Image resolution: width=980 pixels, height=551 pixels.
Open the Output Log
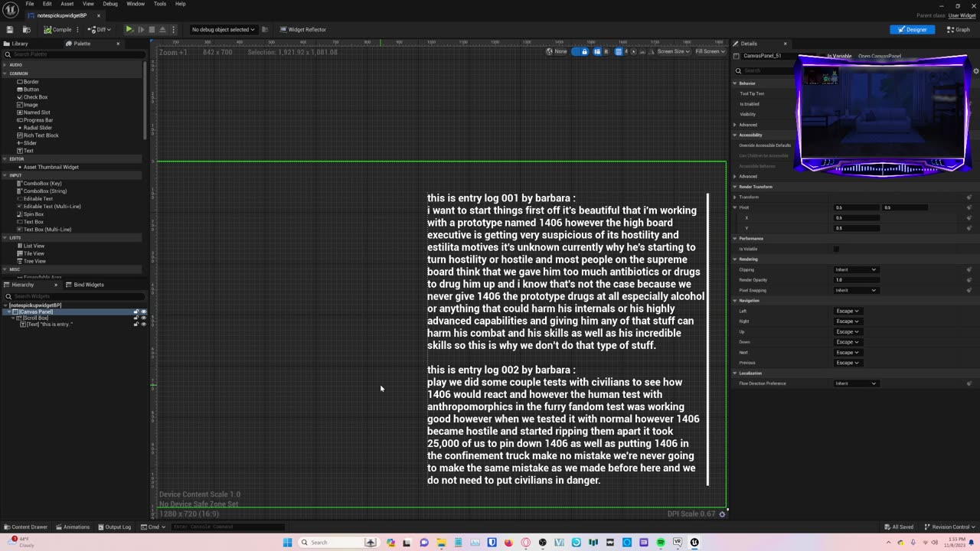point(114,527)
